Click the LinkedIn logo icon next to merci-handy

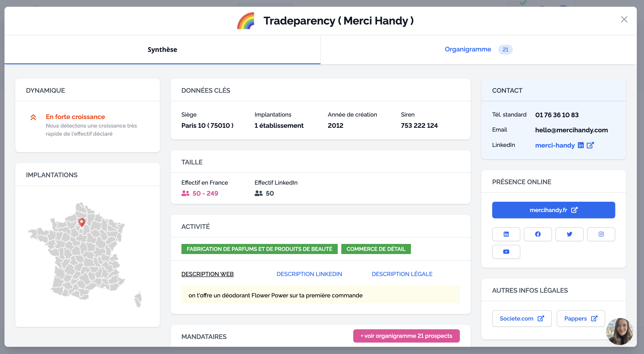(x=580, y=145)
